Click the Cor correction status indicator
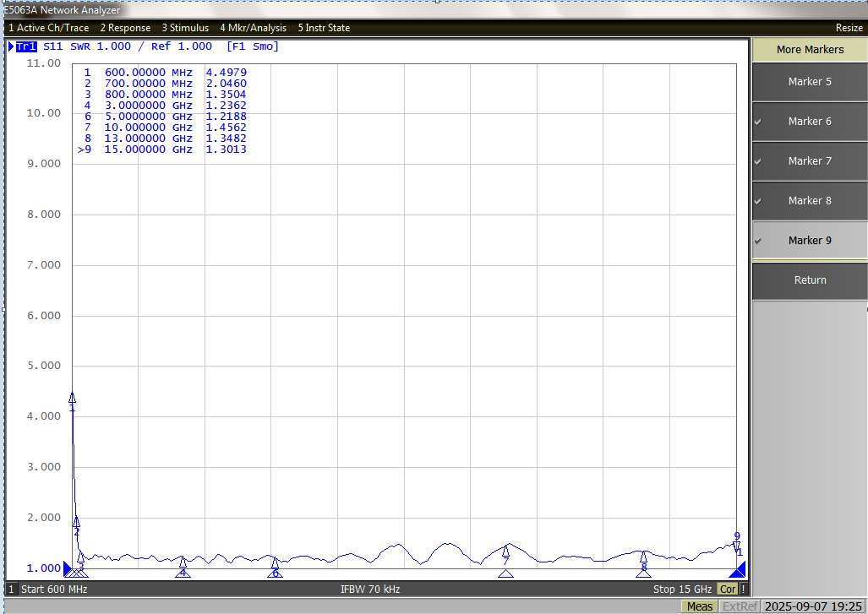Image resolution: width=868 pixels, height=614 pixels. (x=727, y=589)
